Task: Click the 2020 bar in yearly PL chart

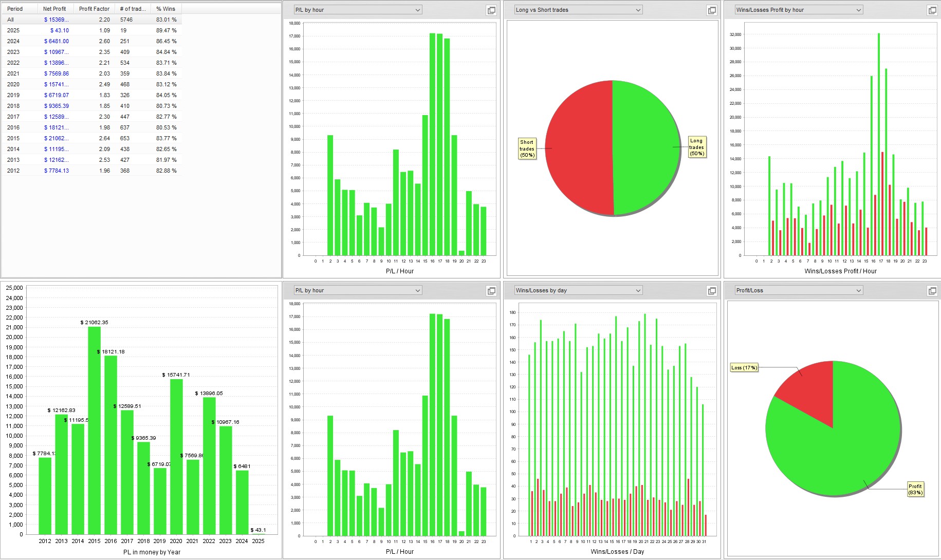Action: click(x=176, y=457)
